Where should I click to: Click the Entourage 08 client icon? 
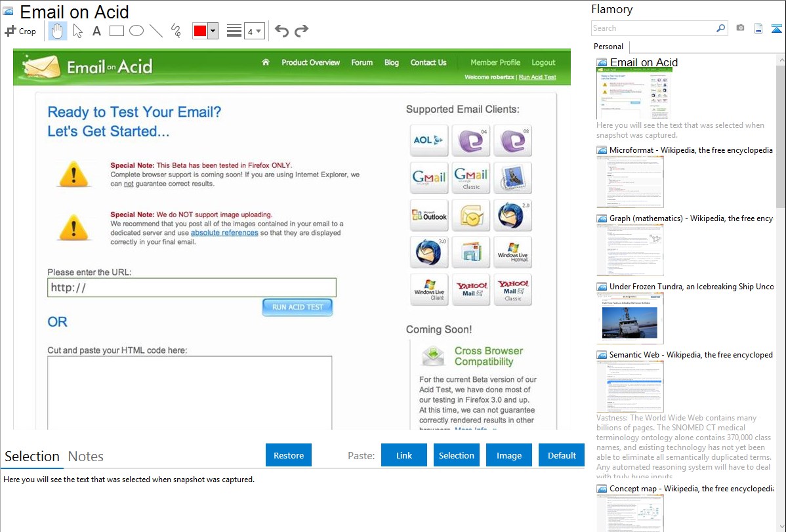coord(512,140)
